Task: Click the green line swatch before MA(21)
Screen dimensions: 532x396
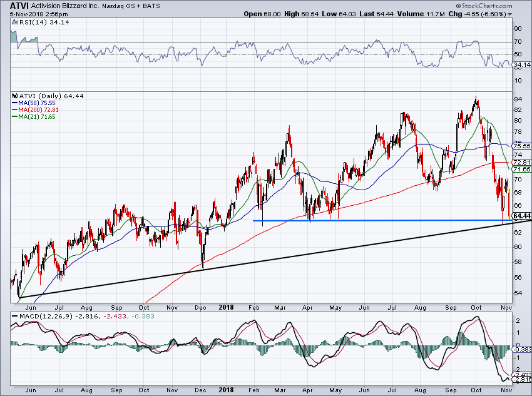Action: click(x=14, y=116)
